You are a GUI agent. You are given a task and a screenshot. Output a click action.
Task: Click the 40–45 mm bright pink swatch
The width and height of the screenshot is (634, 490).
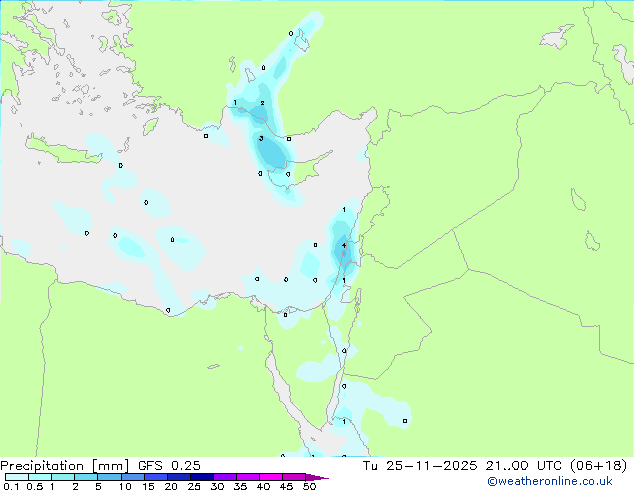(271, 477)
